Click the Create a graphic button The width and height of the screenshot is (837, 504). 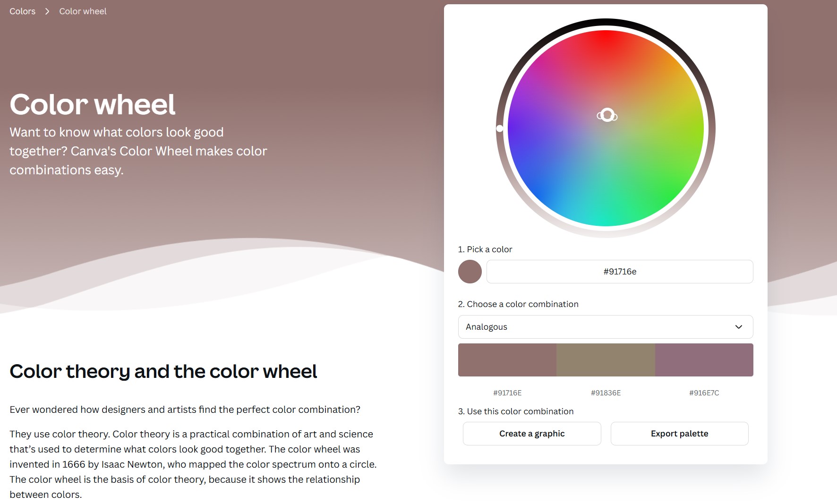(532, 434)
